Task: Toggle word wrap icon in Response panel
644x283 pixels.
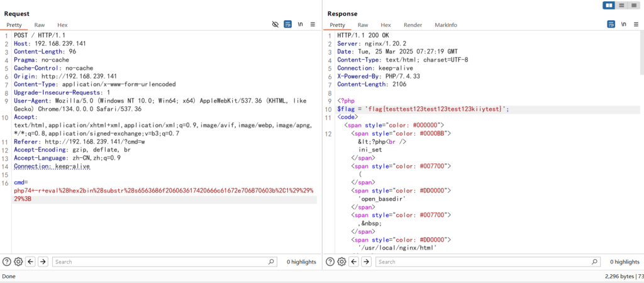Action: click(611, 25)
